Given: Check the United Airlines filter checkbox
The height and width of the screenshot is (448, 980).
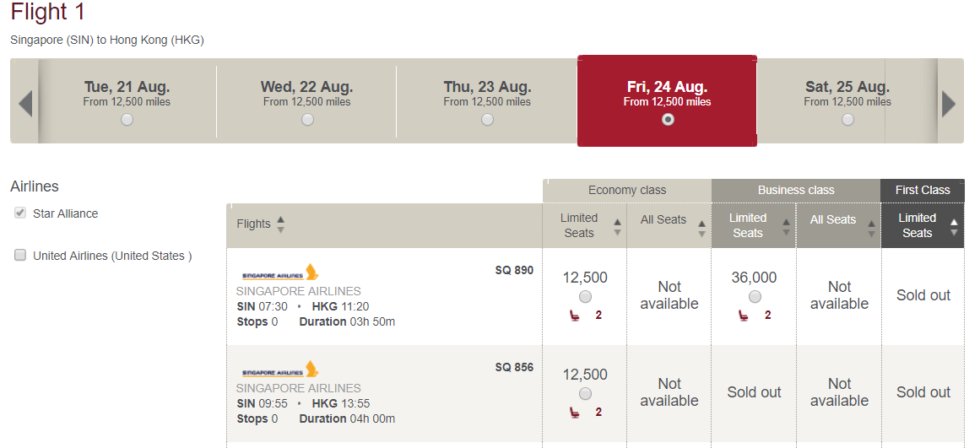Looking at the screenshot, I should 20,255.
